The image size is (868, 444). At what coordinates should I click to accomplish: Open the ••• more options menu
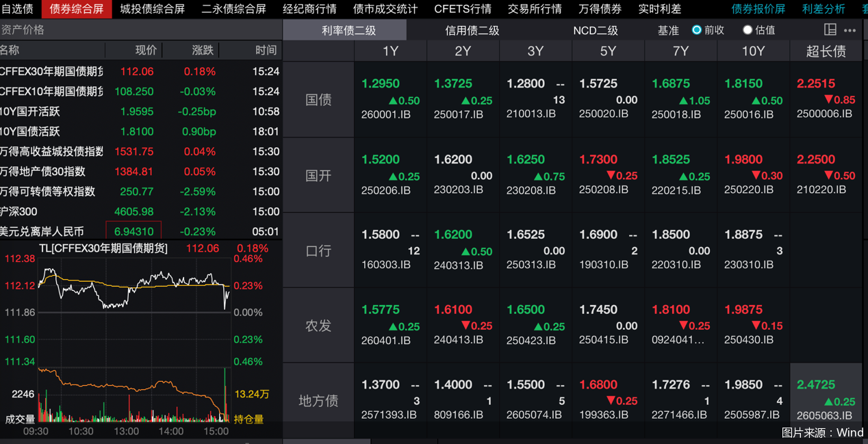click(x=850, y=29)
